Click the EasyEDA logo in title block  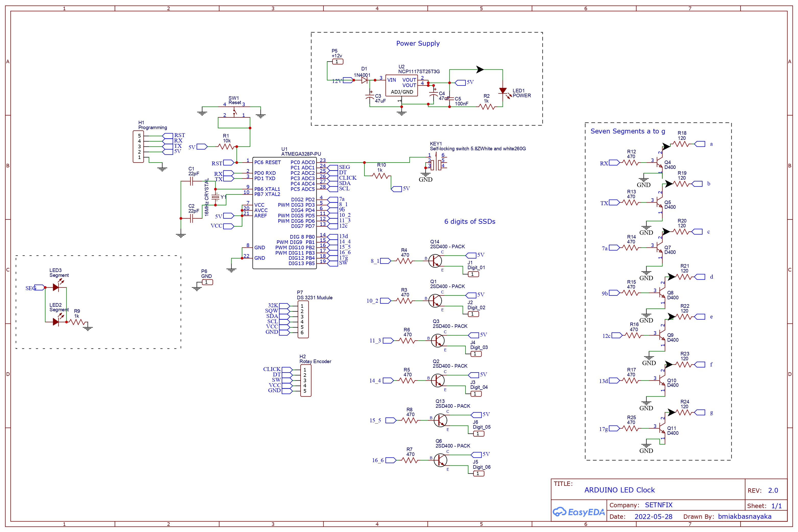(579, 512)
